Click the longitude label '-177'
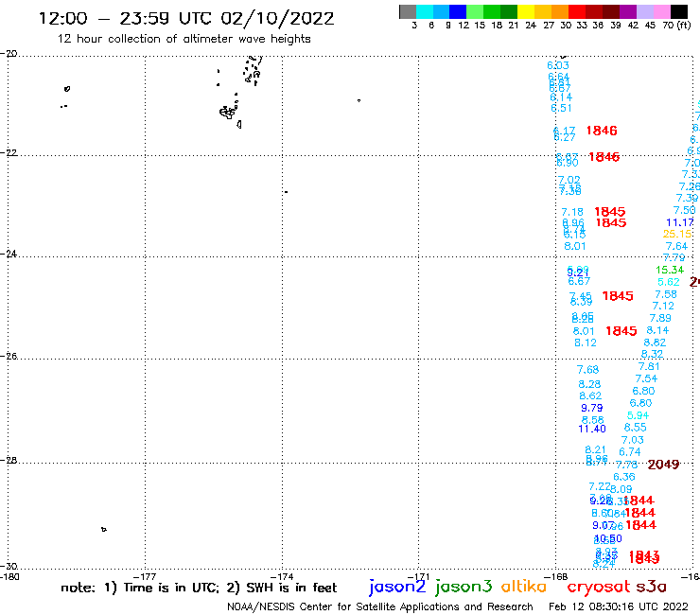 coord(145,576)
